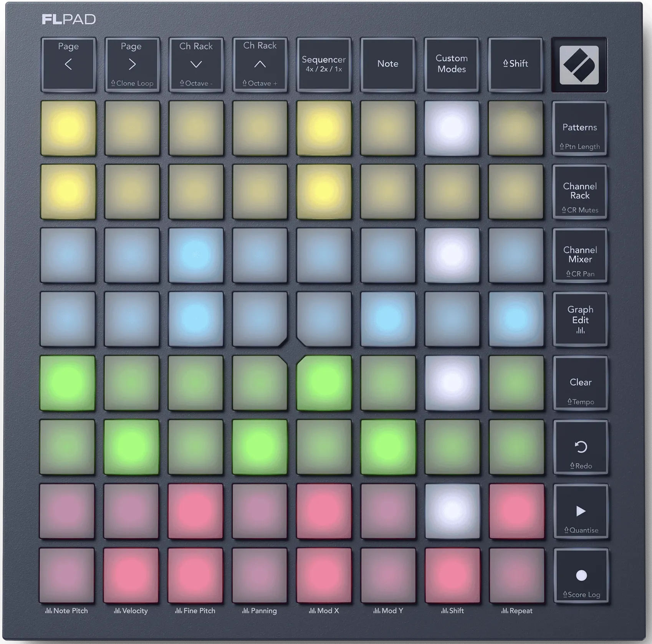
Task: Tap the pad above Note Pitch label
Action: pos(67,575)
